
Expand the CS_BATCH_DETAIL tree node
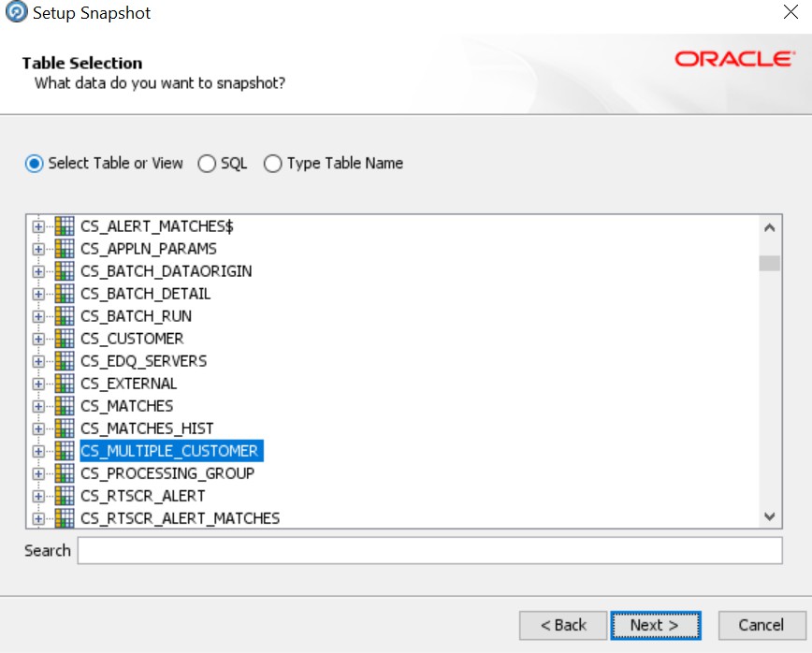pos(37,294)
